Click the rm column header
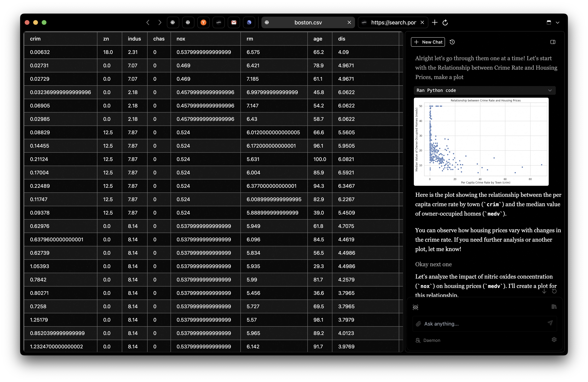This screenshot has height=382, width=588. 274,39
